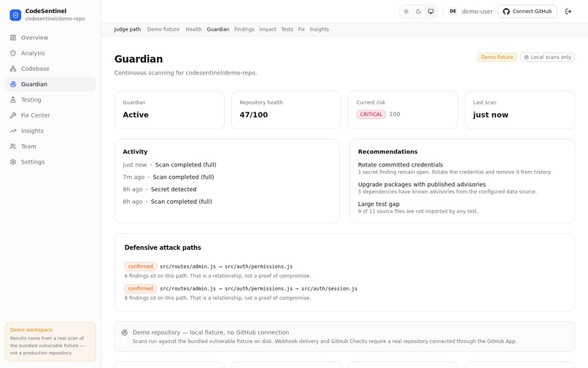Viewport: 588px width, 368px height.
Task: Click the radar icon in demo repository notice
Action: (125, 332)
